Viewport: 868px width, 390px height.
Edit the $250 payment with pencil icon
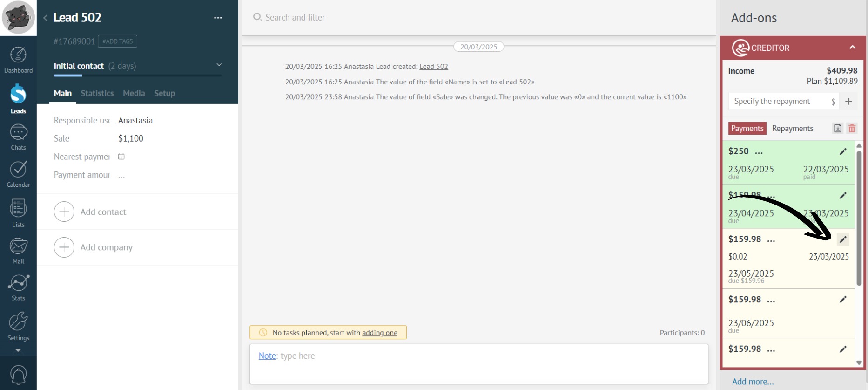click(842, 151)
